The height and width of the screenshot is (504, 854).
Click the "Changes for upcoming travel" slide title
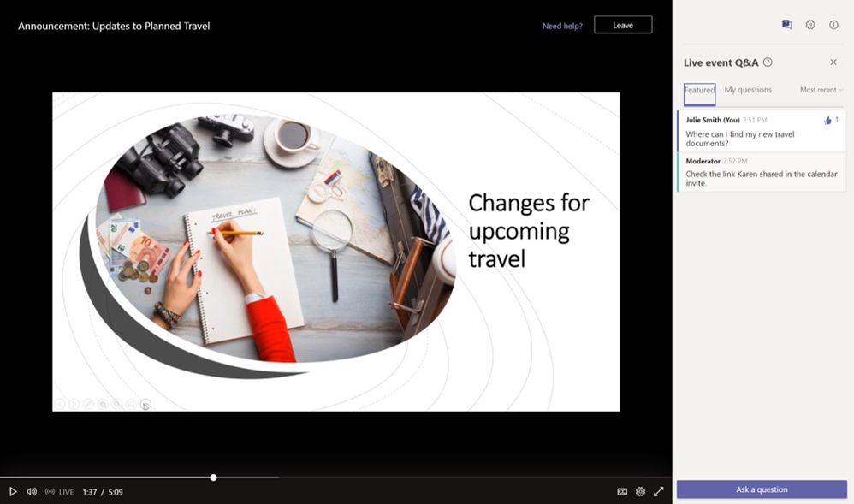click(528, 230)
